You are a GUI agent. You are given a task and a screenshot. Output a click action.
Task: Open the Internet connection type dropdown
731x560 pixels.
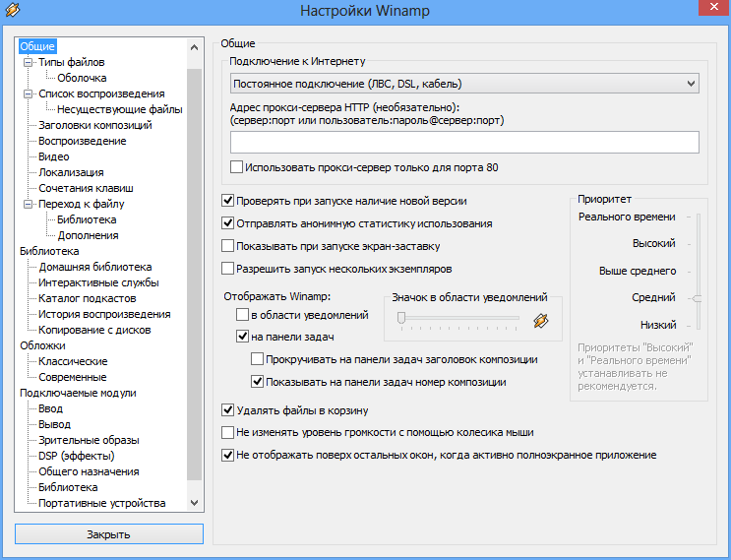[464, 84]
